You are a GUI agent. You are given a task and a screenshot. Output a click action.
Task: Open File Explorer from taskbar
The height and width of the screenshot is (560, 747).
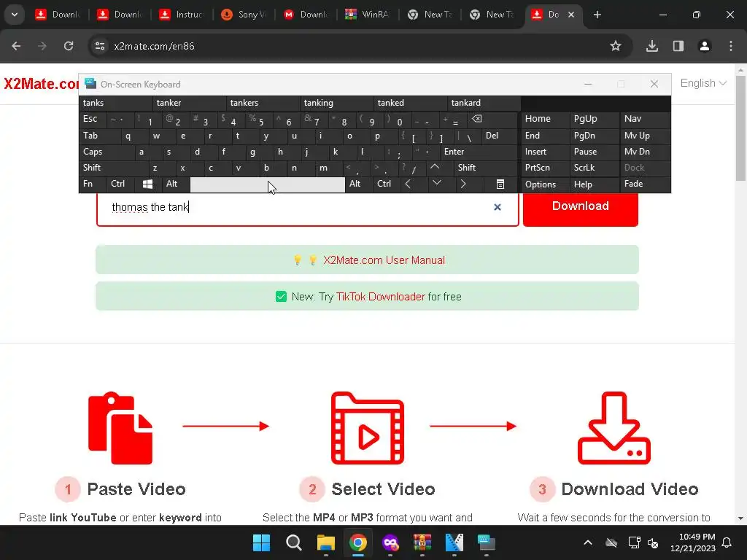click(326, 542)
